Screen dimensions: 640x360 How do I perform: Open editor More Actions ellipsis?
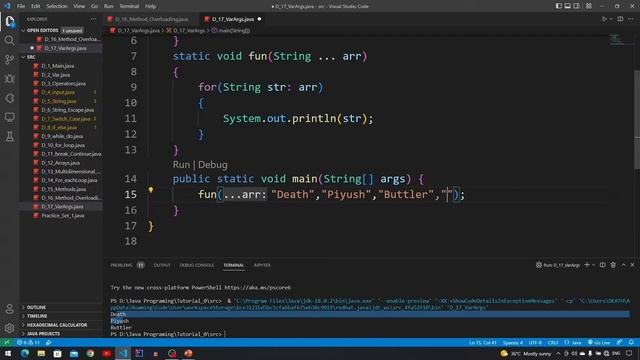pos(631,19)
